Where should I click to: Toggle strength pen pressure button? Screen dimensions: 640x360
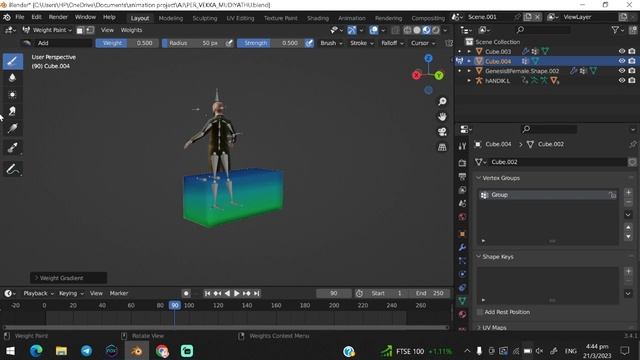point(309,43)
